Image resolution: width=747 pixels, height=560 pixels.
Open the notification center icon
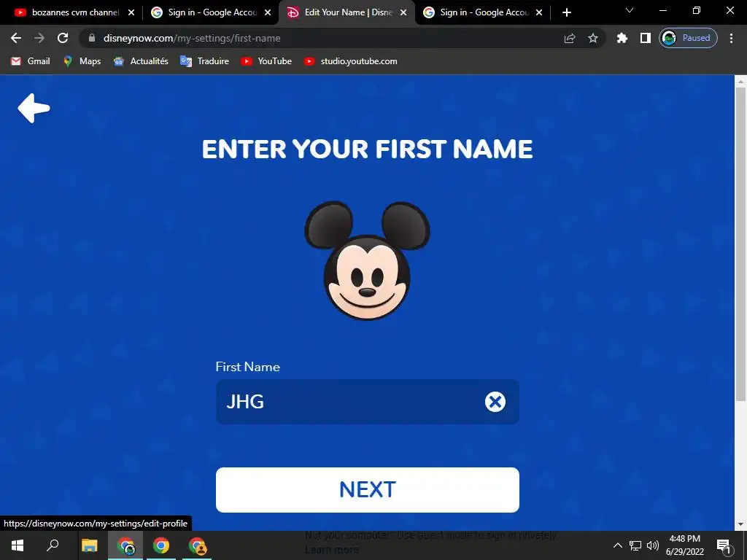(x=724, y=545)
